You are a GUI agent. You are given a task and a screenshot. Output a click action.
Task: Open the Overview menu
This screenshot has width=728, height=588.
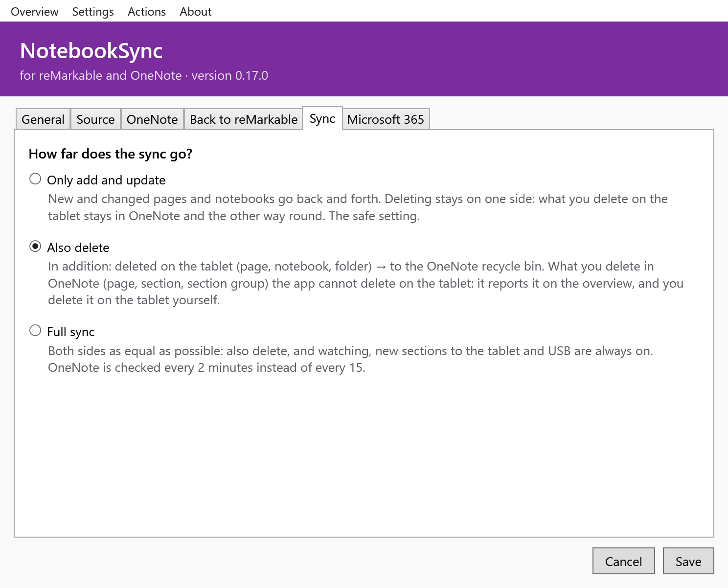(35, 11)
